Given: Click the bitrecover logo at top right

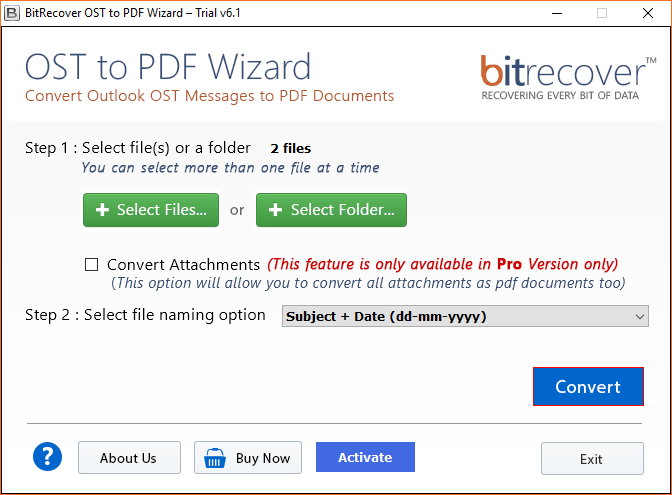Looking at the screenshot, I should [567, 78].
